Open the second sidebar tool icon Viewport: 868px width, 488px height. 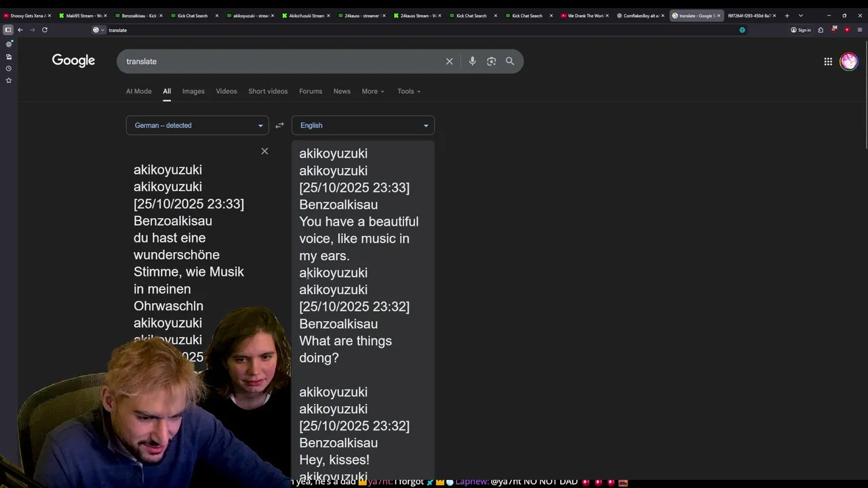tap(9, 56)
